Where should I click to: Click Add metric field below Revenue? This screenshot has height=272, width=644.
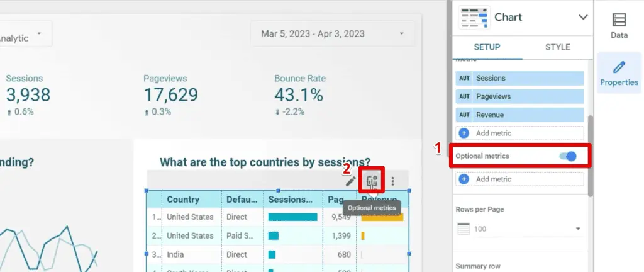click(x=520, y=133)
